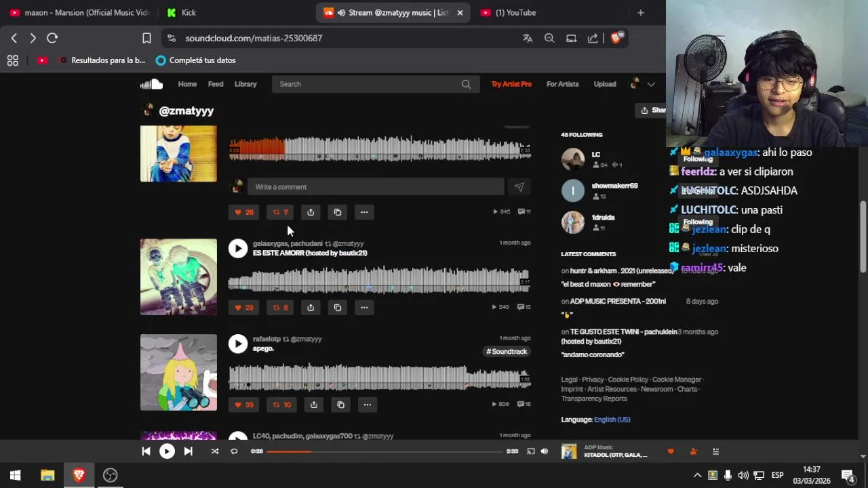868x488 pixels.
Task: Click the Share button on profile header
Action: (x=652, y=110)
